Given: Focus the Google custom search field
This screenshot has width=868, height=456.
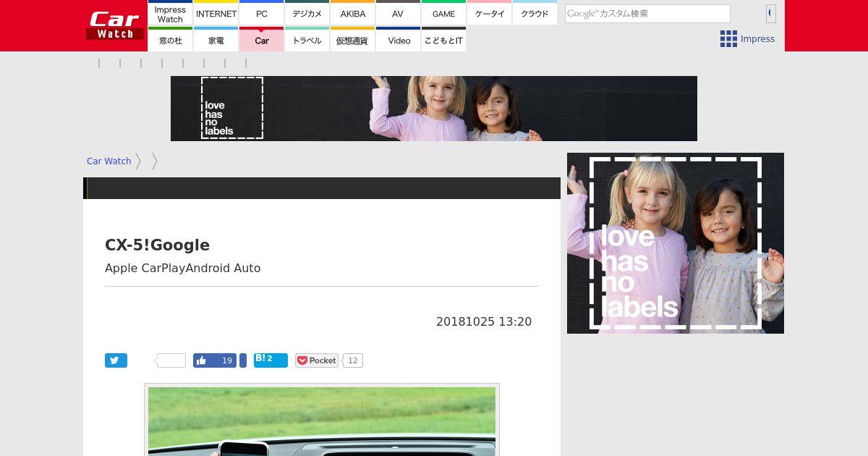Looking at the screenshot, I should click(x=647, y=14).
